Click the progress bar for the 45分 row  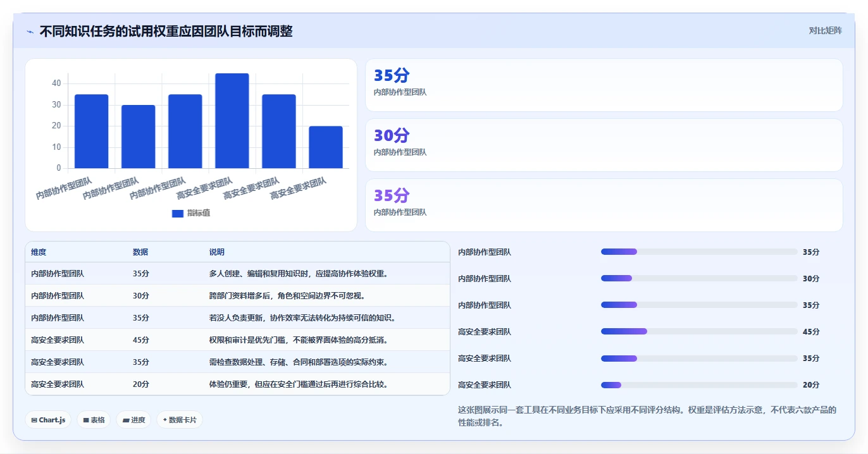tap(699, 331)
